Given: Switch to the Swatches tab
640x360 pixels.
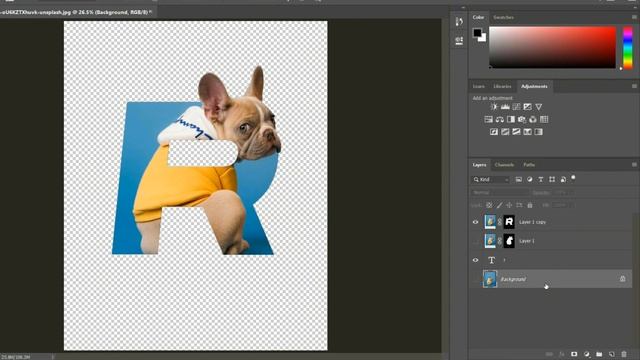Looking at the screenshot, I should (503, 18).
